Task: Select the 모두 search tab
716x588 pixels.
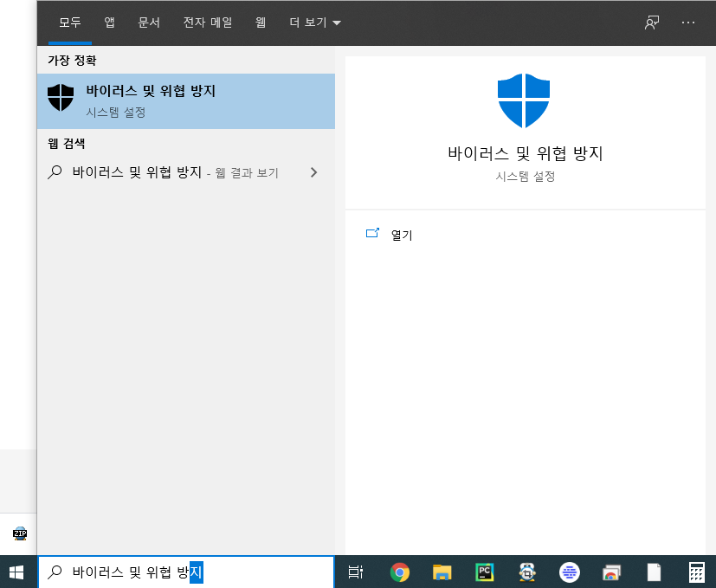Action: coord(70,23)
